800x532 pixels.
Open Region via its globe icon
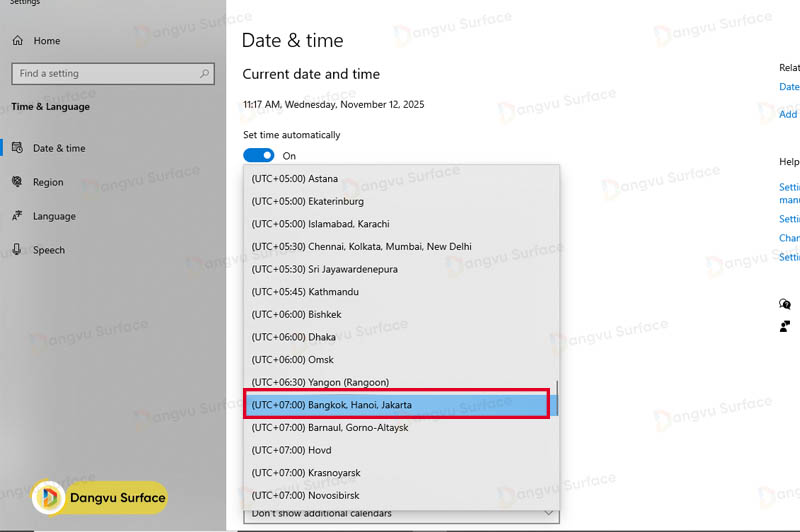18,182
